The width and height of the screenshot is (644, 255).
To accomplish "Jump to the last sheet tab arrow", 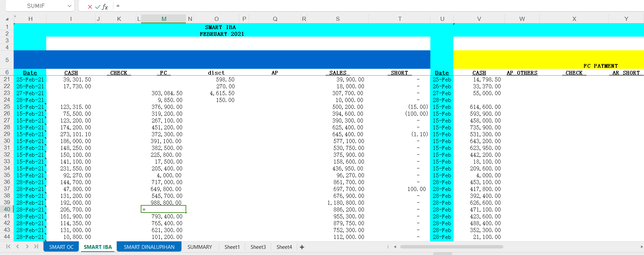I will pyautogui.click(x=36, y=246).
